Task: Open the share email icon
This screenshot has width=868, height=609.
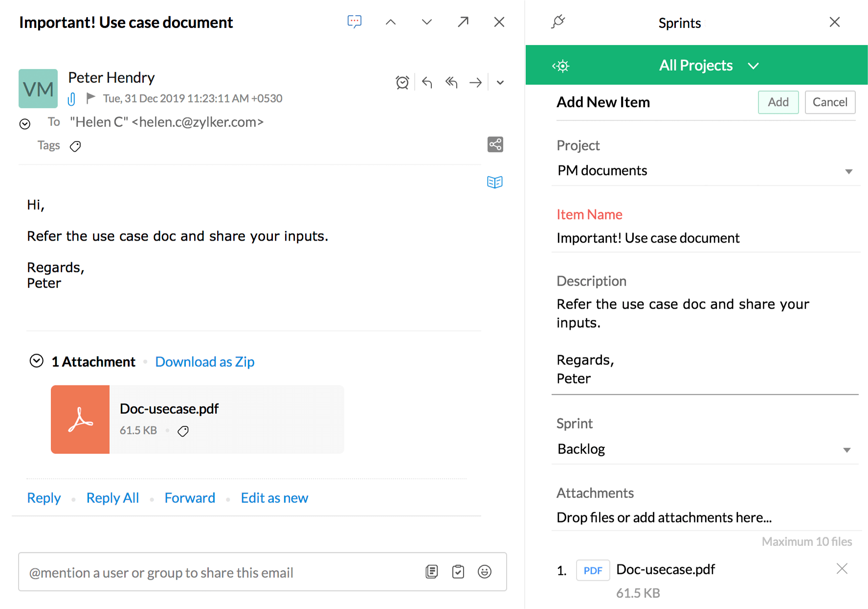Action: click(x=495, y=144)
